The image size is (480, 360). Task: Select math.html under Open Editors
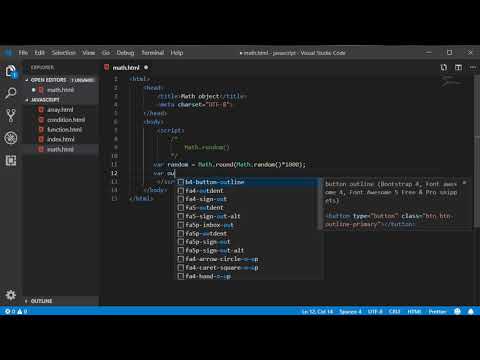60,90
